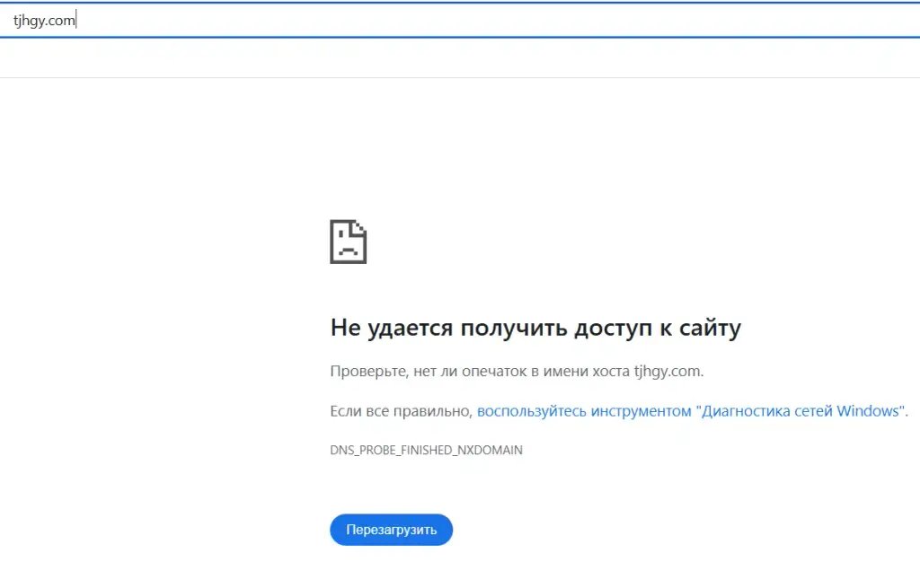Viewport: 920px width, 588px height.
Task: Click the address bar containing tjhgy.com
Action: (460, 21)
